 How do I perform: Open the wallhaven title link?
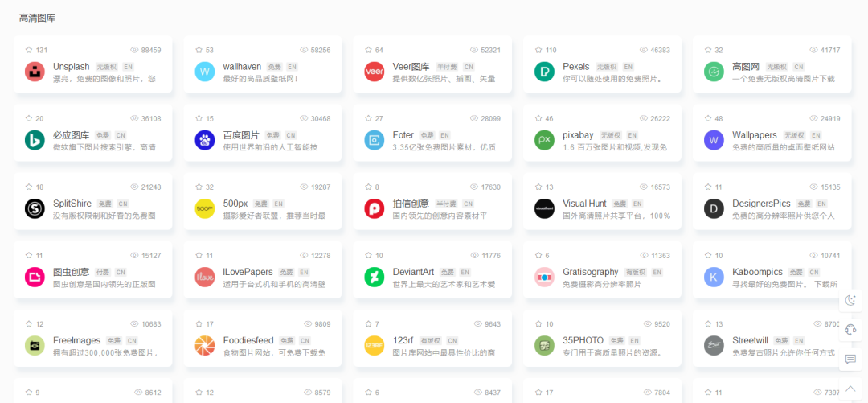click(x=242, y=67)
